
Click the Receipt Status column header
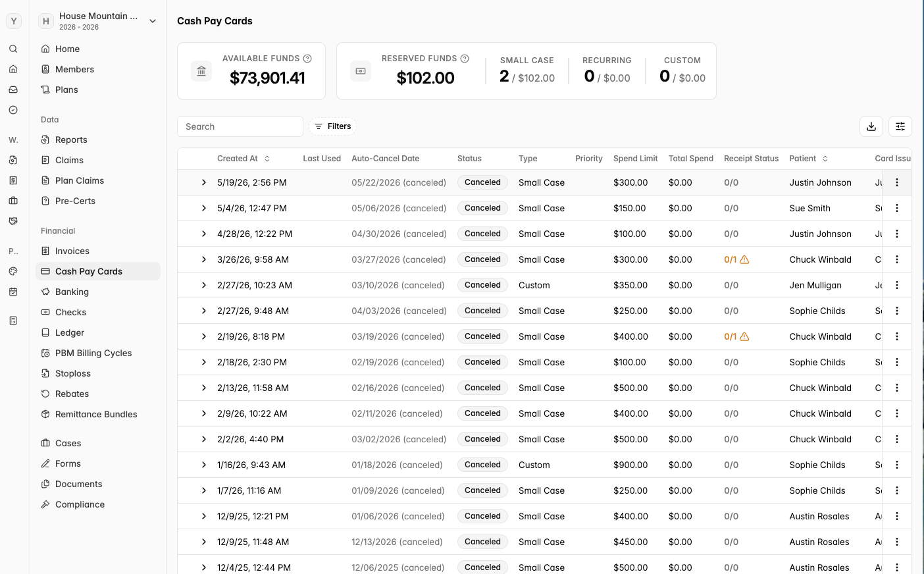point(751,159)
